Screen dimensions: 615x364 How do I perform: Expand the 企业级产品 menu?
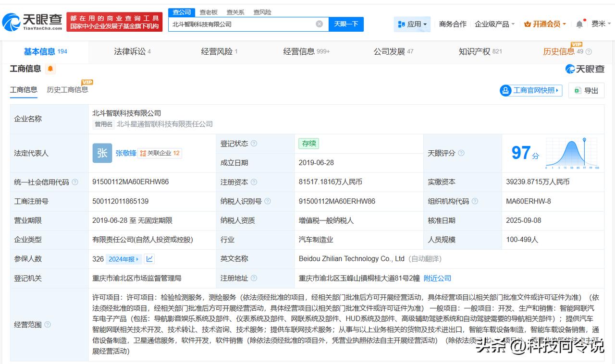tap(494, 24)
